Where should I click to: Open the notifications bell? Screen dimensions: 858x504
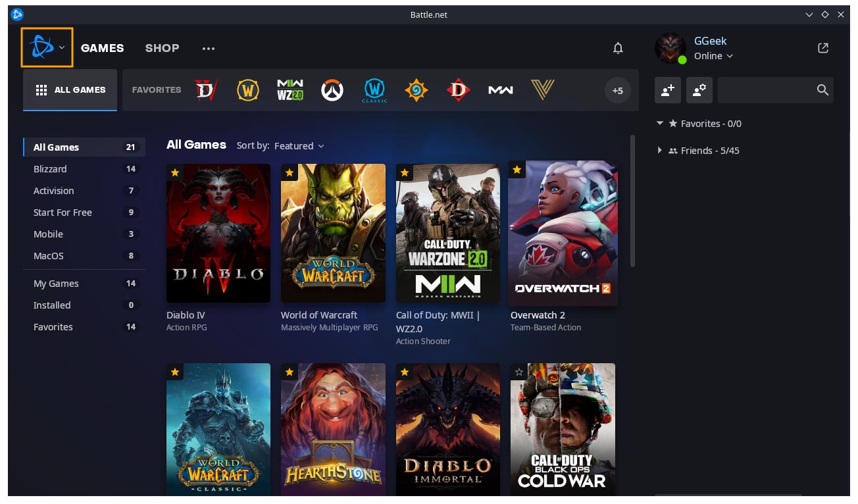pos(618,47)
